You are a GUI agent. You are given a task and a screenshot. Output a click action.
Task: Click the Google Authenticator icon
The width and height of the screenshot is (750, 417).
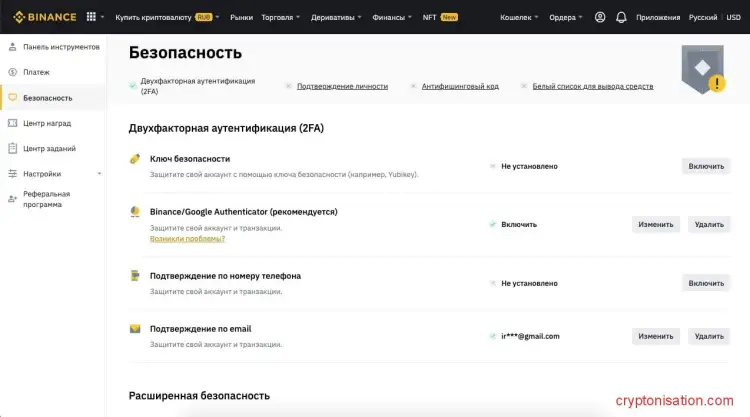point(135,212)
